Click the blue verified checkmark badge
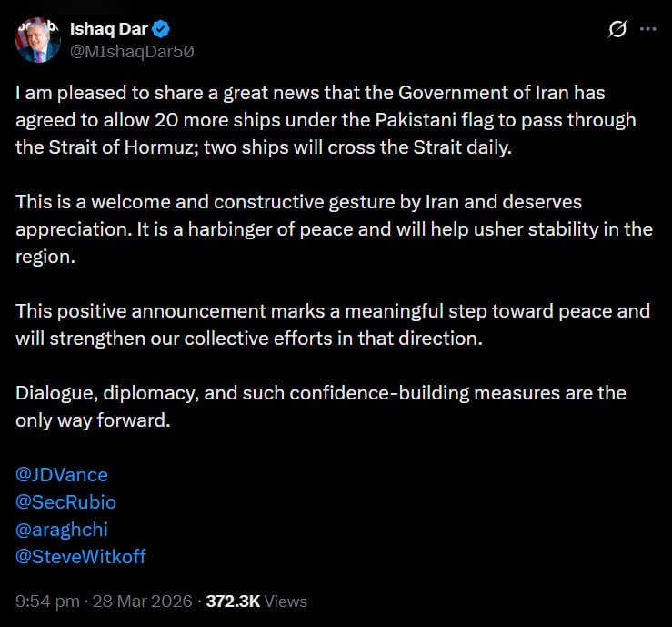 click(x=160, y=29)
